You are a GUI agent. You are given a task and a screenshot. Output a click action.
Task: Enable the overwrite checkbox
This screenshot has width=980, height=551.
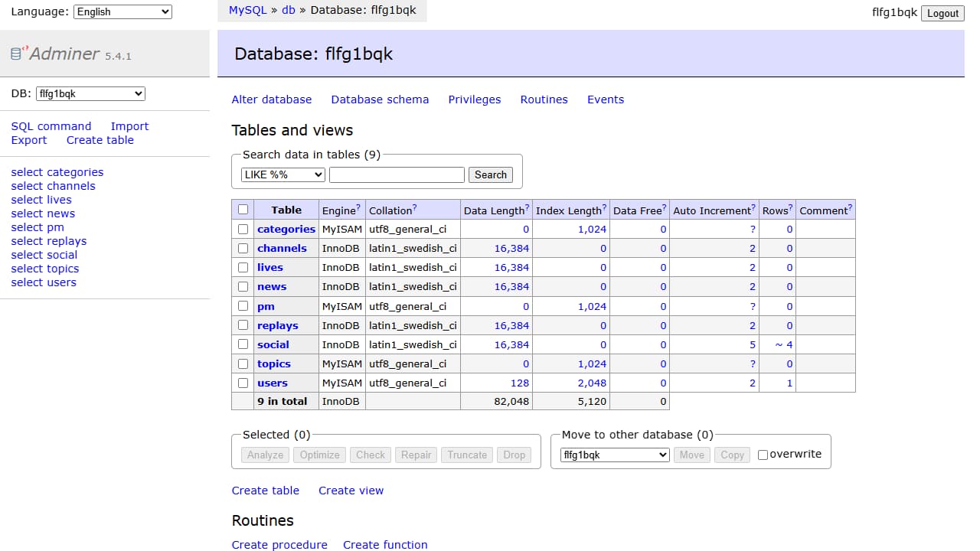click(x=763, y=454)
